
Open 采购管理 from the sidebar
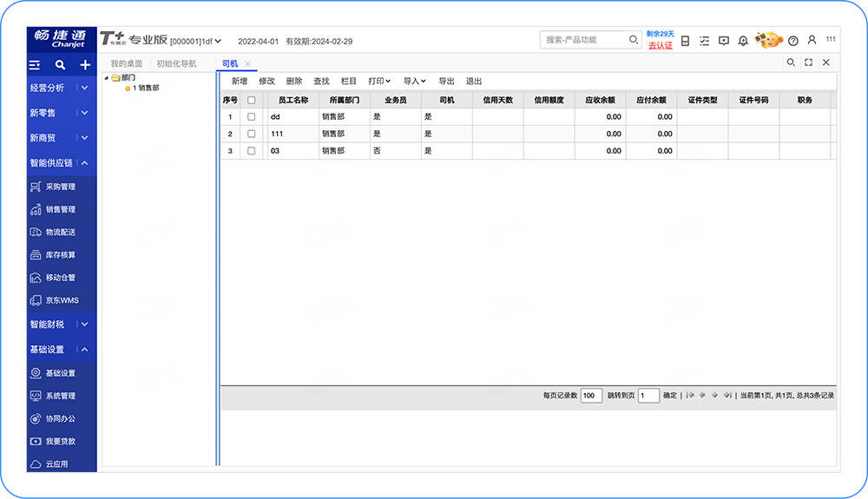point(60,187)
